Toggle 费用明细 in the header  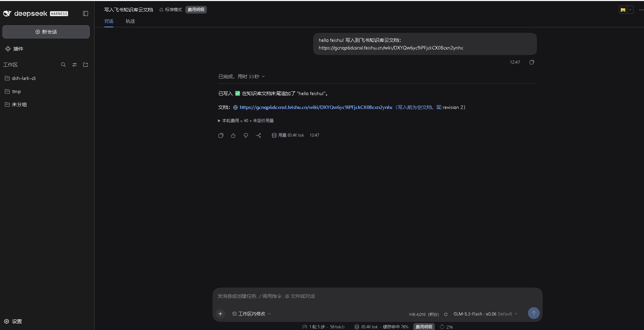(196, 10)
